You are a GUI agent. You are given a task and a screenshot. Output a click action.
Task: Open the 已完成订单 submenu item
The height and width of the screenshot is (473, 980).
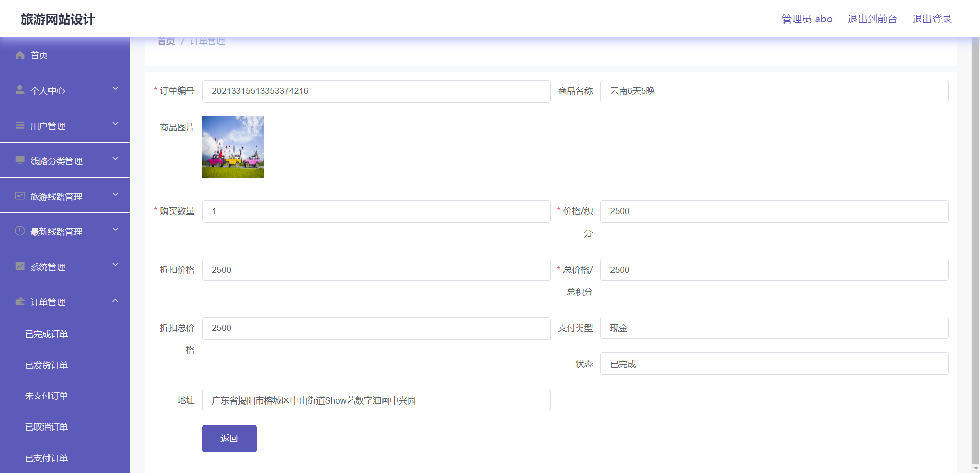point(46,334)
